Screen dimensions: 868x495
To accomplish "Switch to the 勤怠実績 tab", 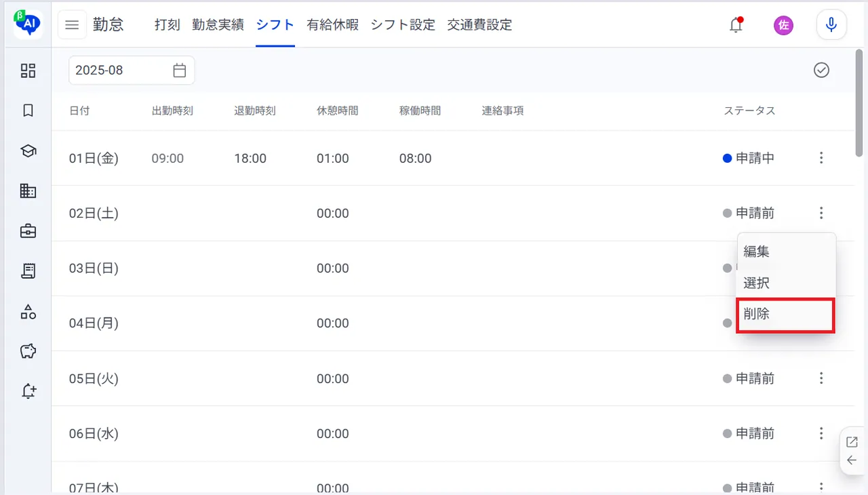I will 218,25.
